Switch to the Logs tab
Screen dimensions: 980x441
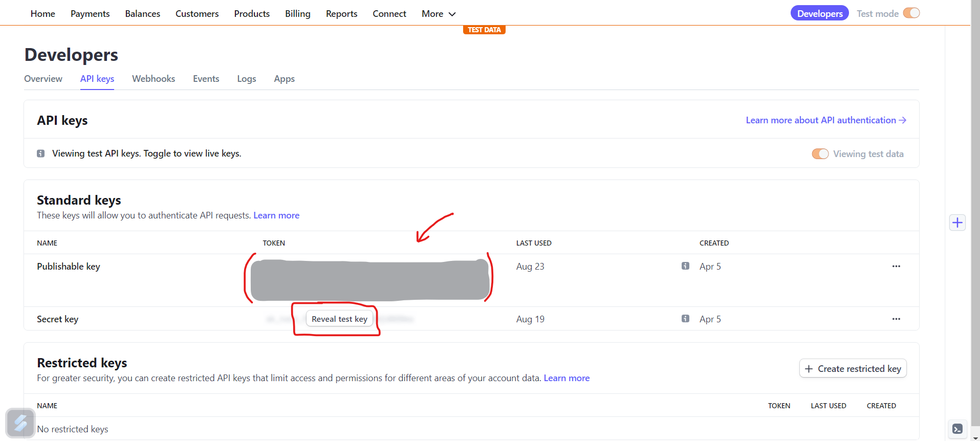(246, 79)
